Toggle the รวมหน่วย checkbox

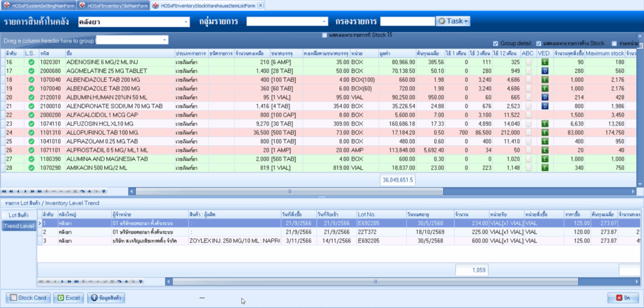pos(614,43)
